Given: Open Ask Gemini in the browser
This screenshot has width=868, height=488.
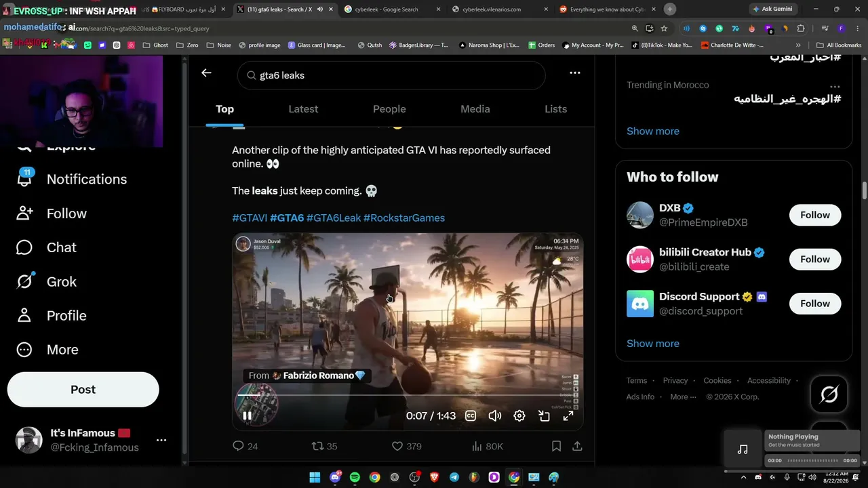Looking at the screenshot, I should [772, 9].
